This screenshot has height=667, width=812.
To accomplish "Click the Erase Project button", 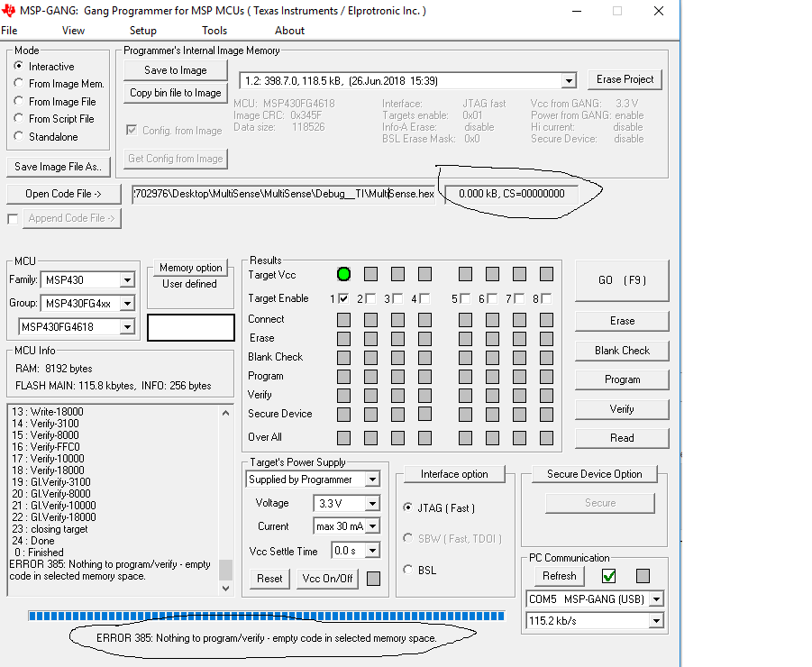I will tap(625, 79).
